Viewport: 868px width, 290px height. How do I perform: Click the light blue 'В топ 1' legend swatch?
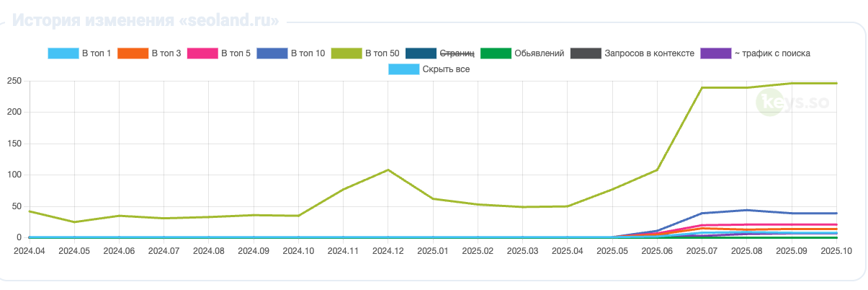pos(63,53)
